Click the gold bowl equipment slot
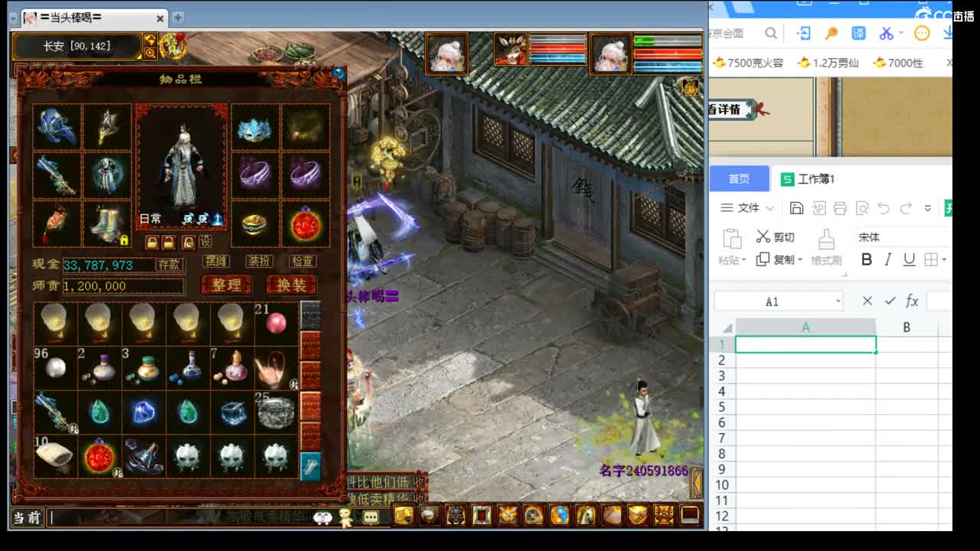 255,223
